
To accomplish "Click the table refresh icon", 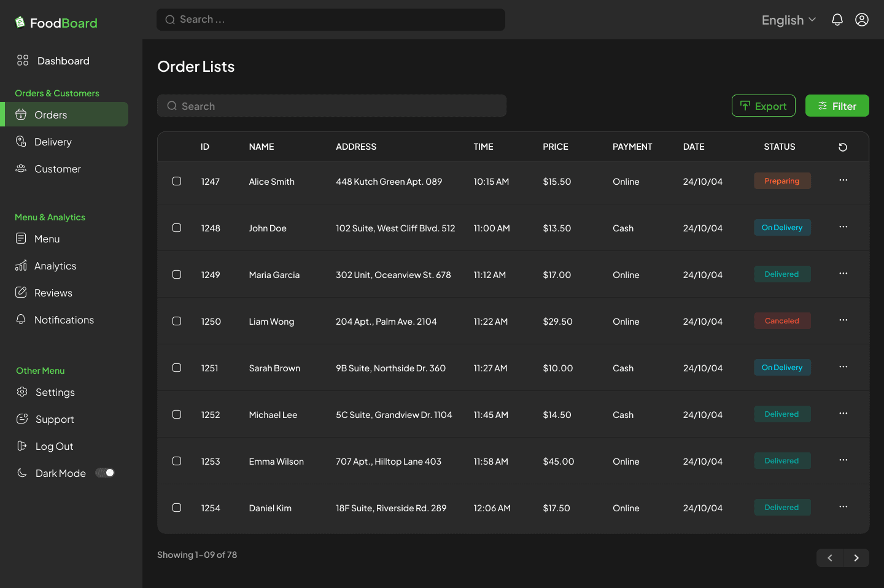I will (843, 147).
